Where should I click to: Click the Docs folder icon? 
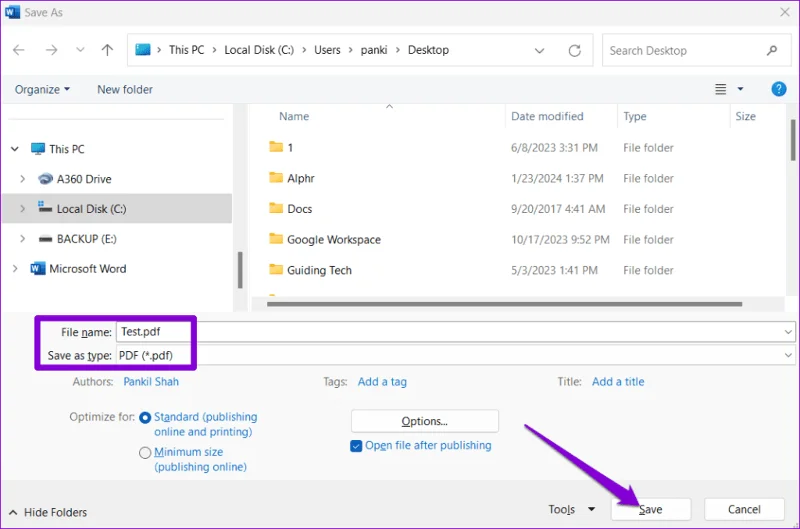click(x=276, y=208)
